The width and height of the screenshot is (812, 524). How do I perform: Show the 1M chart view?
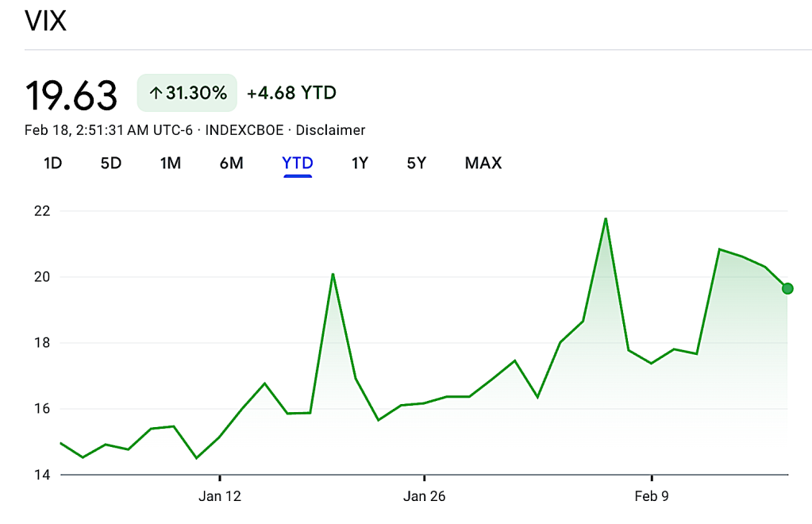click(x=170, y=164)
